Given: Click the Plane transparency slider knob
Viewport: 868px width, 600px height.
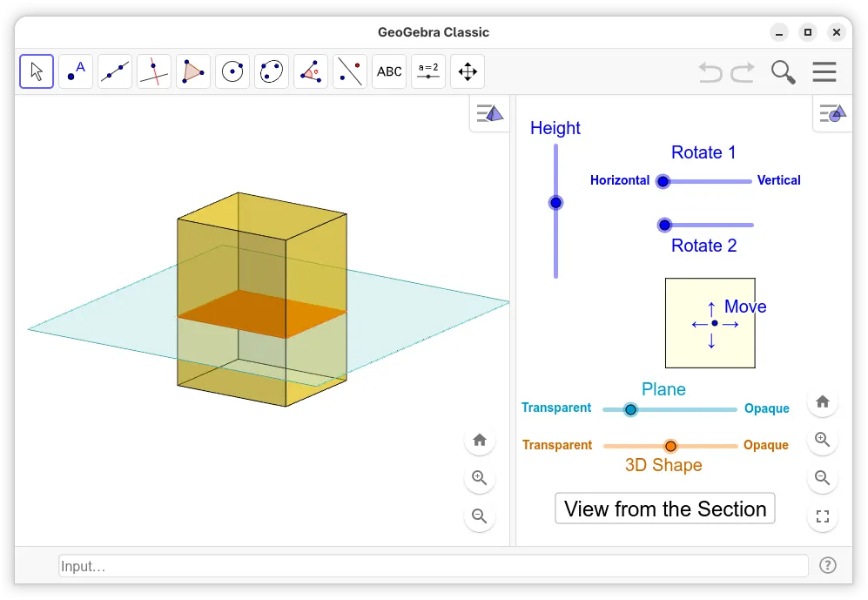Looking at the screenshot, I should tap(631, 409).
